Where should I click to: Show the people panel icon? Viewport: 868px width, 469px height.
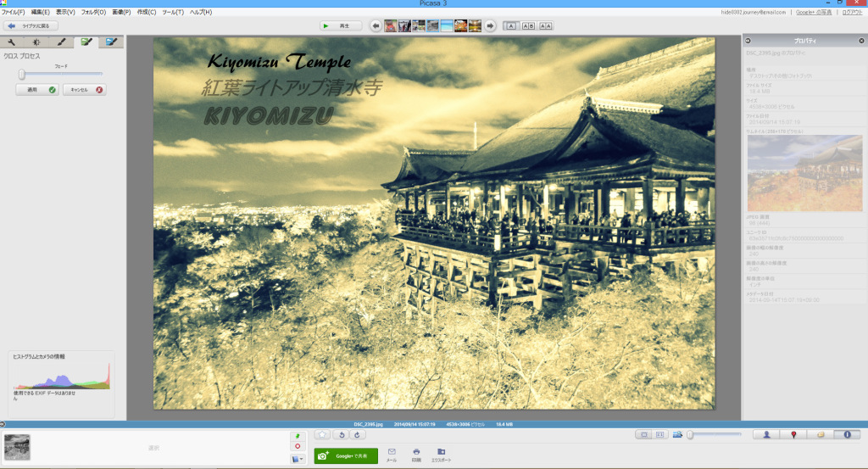[766, 434]
